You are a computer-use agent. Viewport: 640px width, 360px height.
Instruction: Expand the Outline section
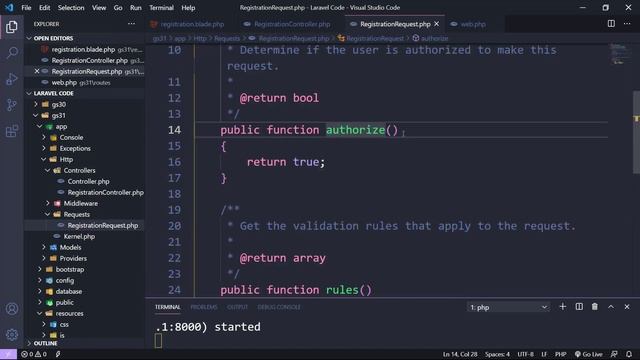click(x=45, y=343)
